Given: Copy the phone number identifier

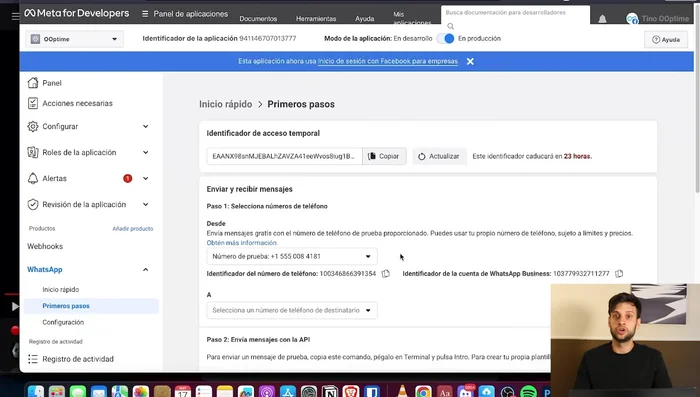Looking at the screenshot, I should (386, 273).
